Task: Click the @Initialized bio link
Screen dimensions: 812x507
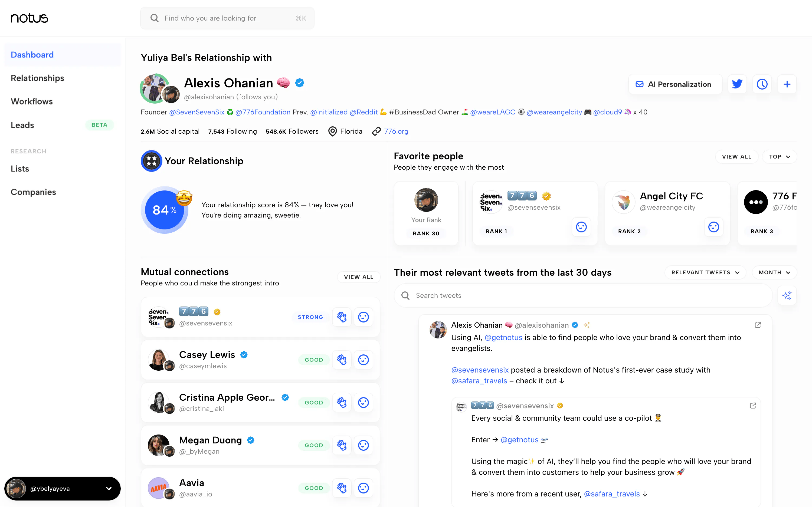Action: click(329, 112)
